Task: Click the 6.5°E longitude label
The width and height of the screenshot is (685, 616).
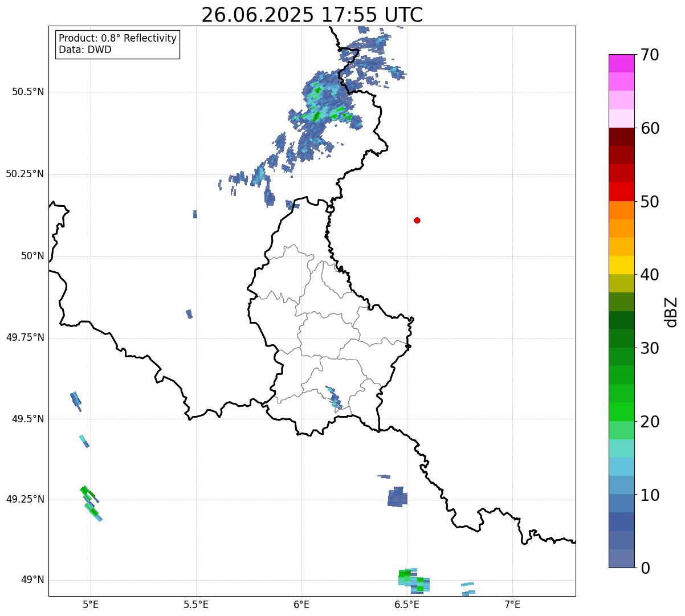Action: 407,604
